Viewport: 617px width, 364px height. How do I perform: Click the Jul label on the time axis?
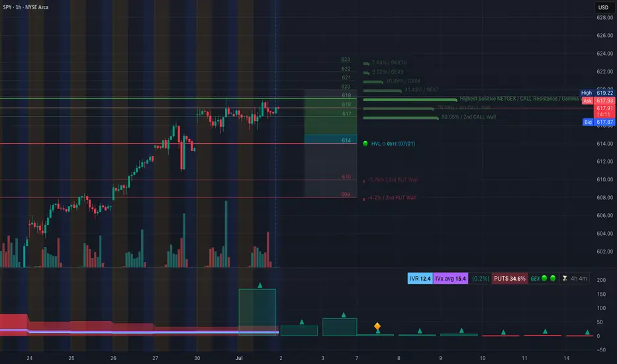[239, 358]
